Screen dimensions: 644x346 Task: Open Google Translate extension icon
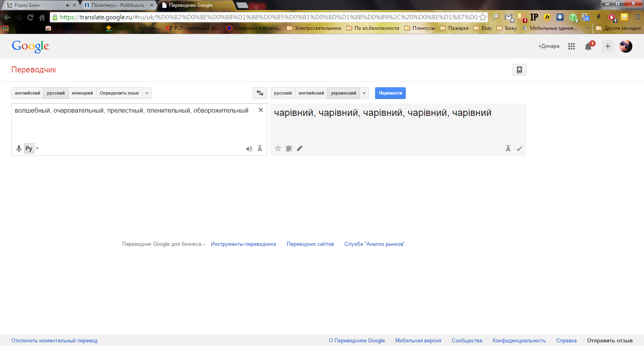tap(586, 17)
